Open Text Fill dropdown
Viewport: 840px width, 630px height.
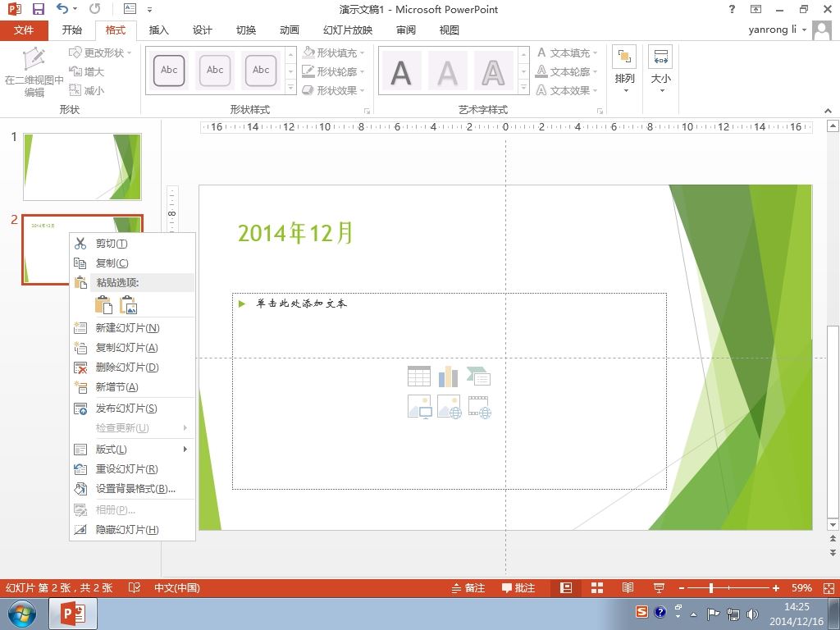click(567, 52)
